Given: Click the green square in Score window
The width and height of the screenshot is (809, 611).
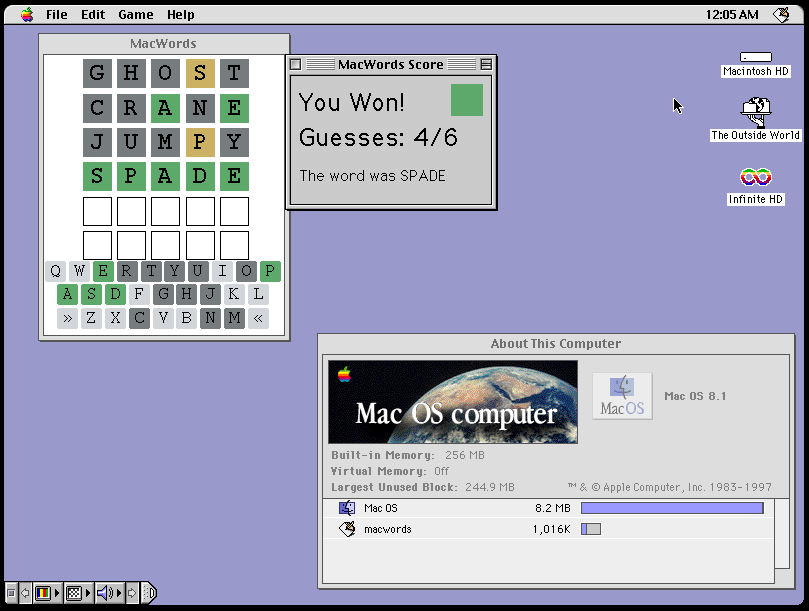Looking at the screenshot, I should click(467, 100).
